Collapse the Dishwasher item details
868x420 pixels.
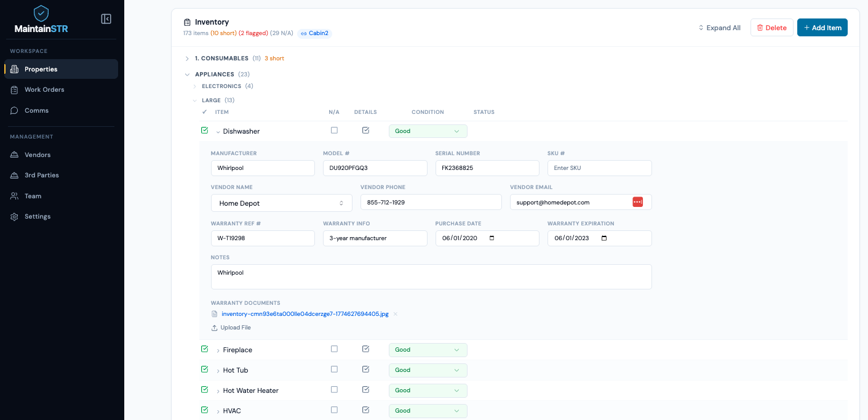218,132
